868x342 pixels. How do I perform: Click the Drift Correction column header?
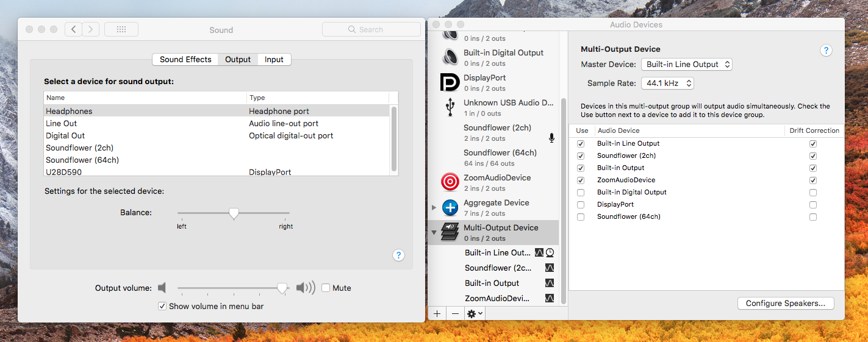(x=814, y=130)
